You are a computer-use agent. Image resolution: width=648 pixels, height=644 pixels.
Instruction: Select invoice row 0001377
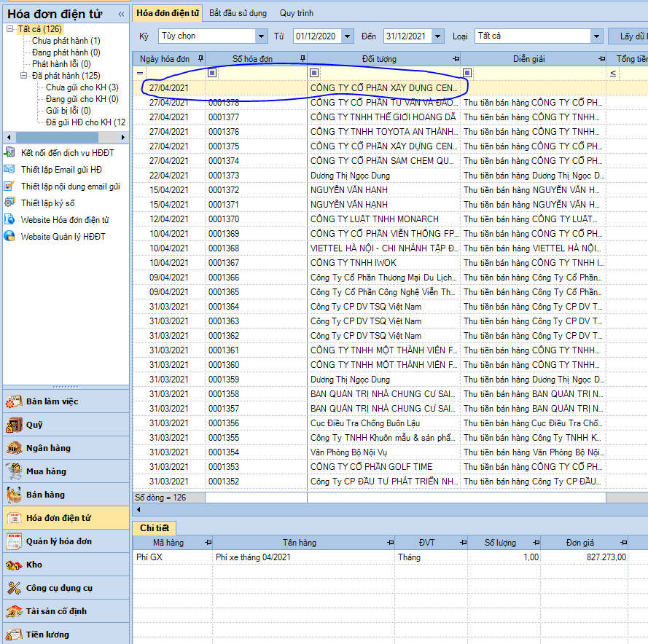[x=390, y=117]
